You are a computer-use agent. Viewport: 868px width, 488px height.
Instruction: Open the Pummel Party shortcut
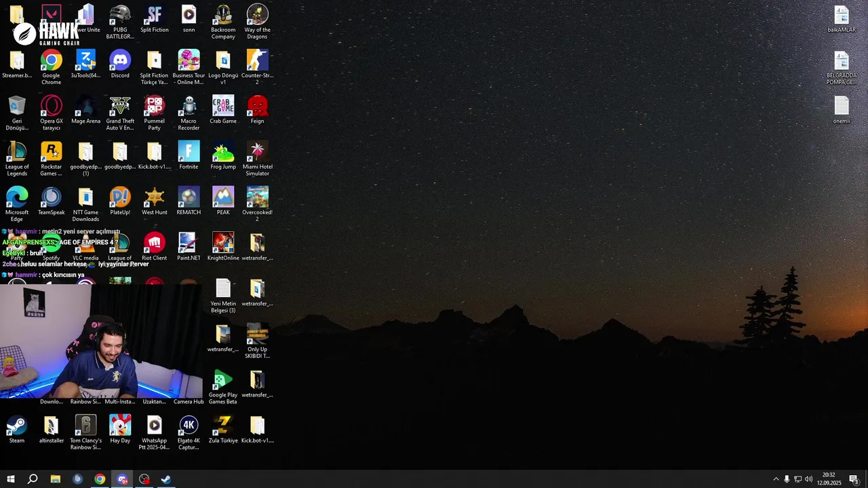click(x=155, y=113)
